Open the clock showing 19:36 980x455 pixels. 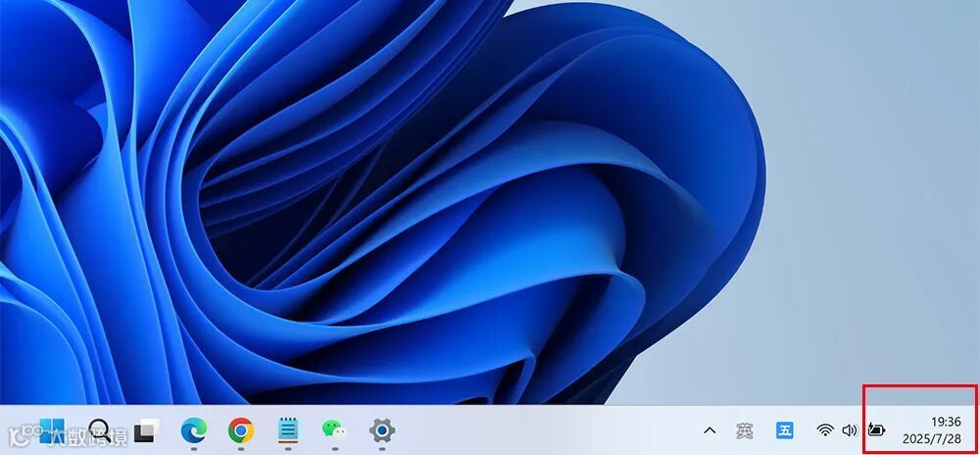pos(946,422)
